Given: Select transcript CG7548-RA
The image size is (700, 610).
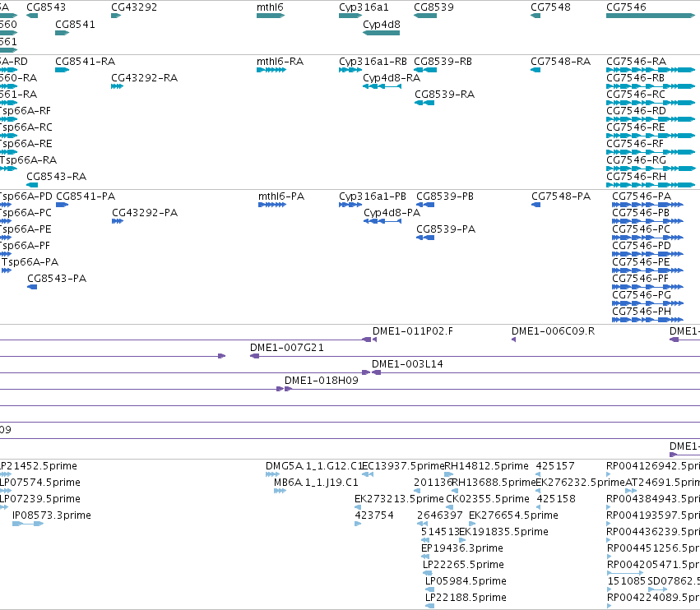Looking at the screenshot, I should (561, 62).
